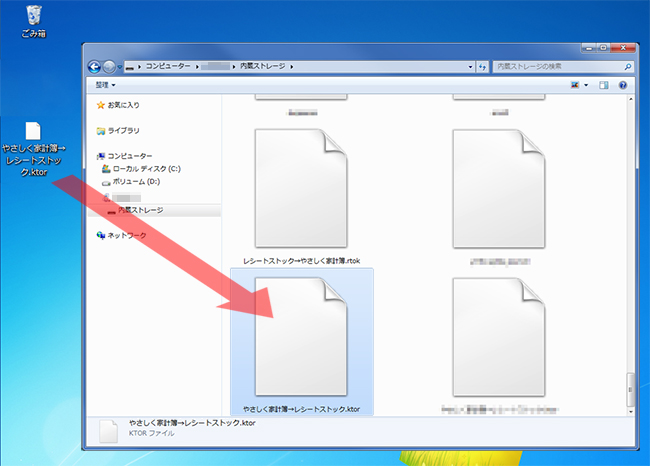This screenshot has width=650, height=466.
Task: Change view with the view icon button
Action: 575,85
